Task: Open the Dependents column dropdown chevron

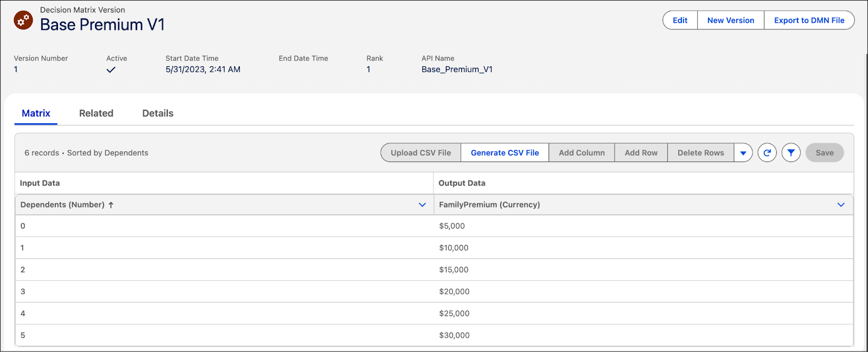Action: click(x=422, y=205)
